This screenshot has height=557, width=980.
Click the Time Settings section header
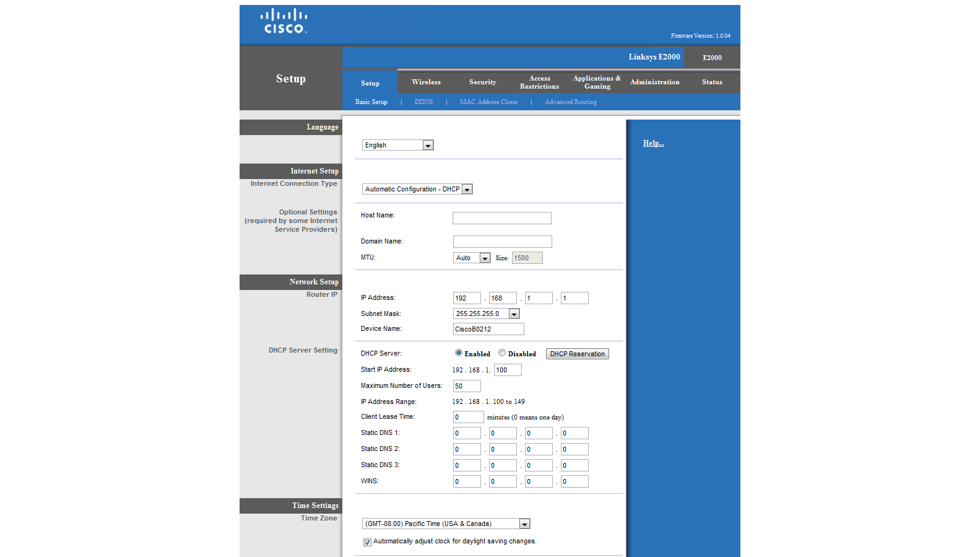coord(290,506)
